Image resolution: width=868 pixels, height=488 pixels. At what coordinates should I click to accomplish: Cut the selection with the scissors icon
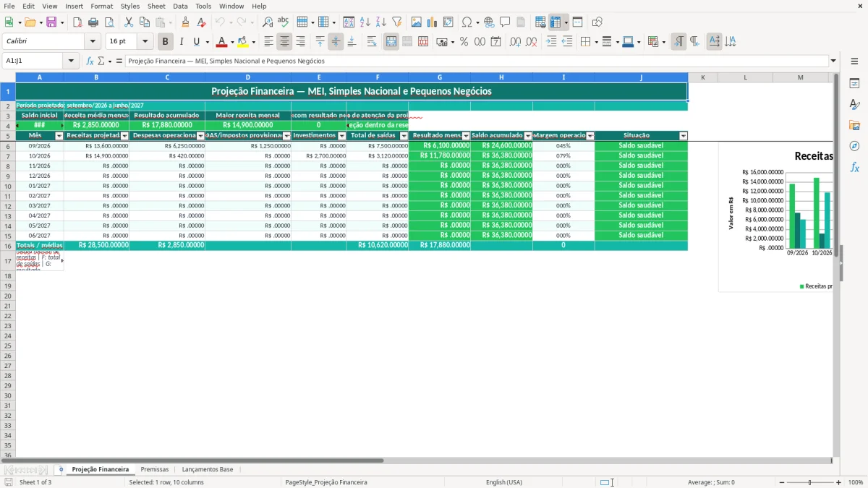coord(129,22)
